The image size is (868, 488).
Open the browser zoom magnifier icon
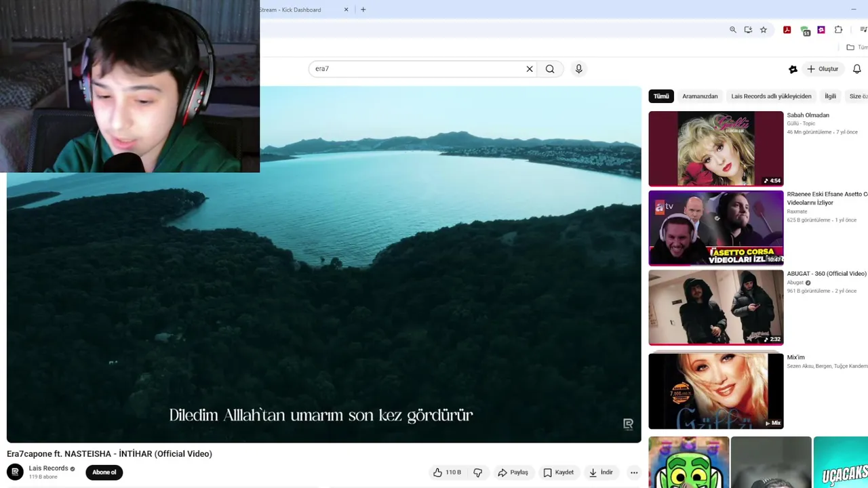pos(732,30)
